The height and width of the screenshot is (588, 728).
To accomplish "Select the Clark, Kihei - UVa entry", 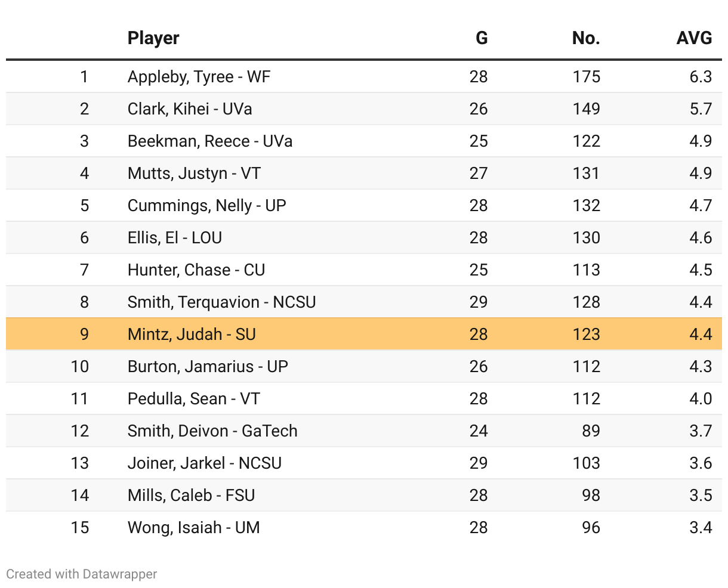I will tap(190, 109).
